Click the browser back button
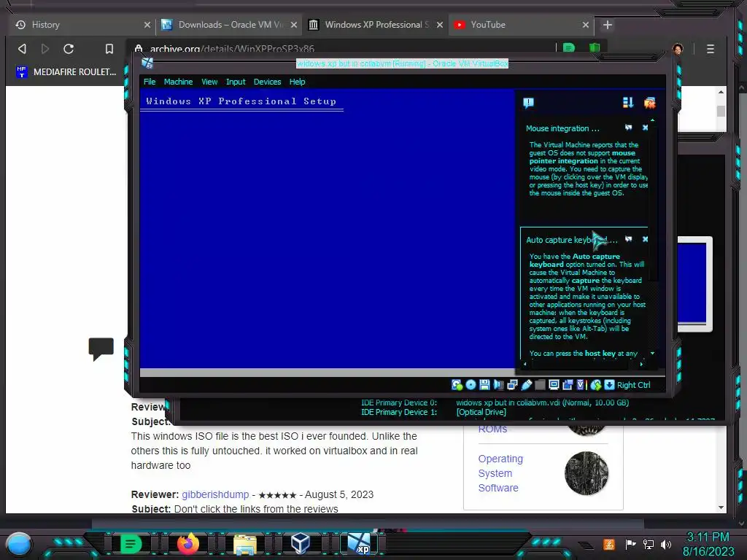This screenshot has height=560, width=747. [22, 49]
